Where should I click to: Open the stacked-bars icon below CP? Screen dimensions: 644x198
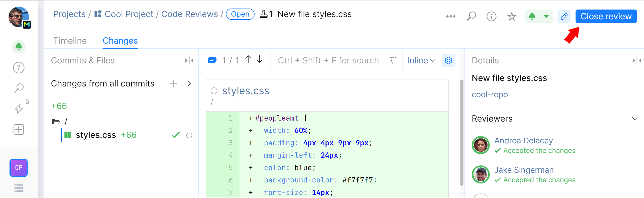19,188
